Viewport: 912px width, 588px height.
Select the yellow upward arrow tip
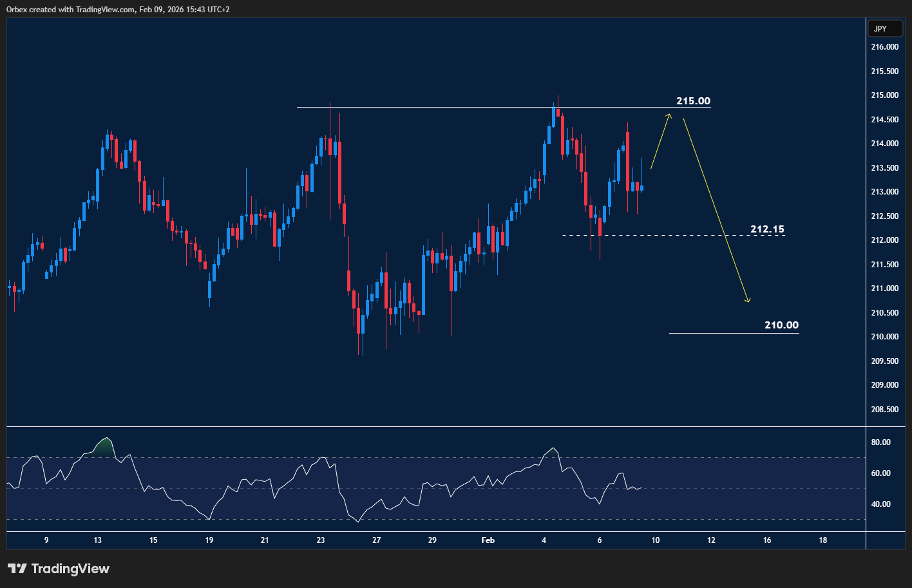point(669,115)
